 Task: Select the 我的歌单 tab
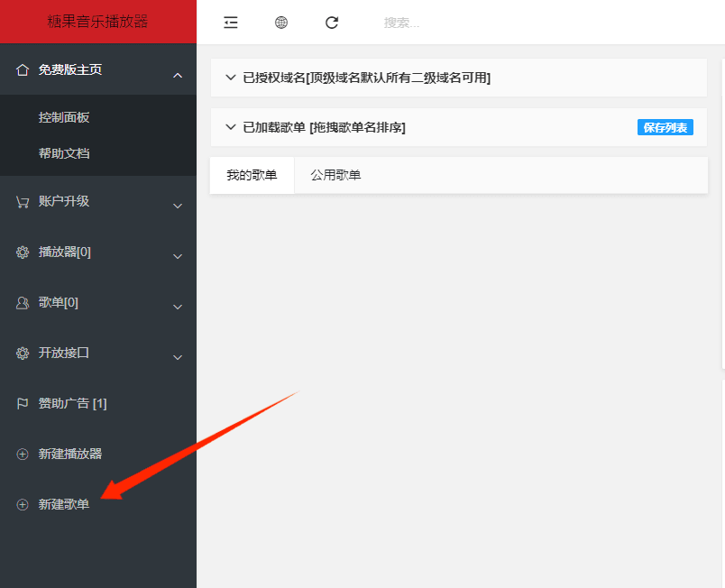click(252, 175)
